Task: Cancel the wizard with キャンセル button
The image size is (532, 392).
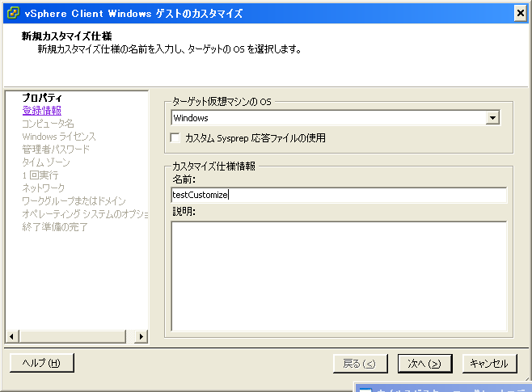Action: pos(489,364)
